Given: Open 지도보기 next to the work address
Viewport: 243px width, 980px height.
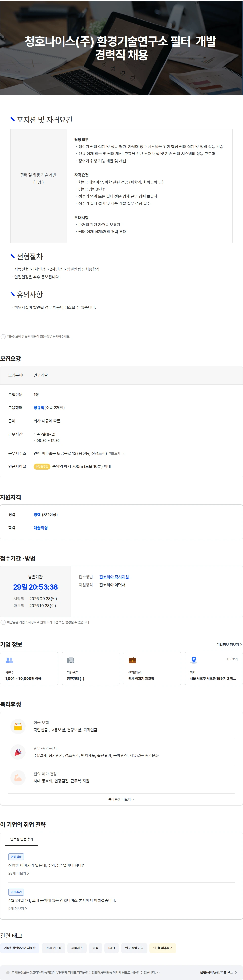Looking at the screenshot, I should (x=114, y=454).
